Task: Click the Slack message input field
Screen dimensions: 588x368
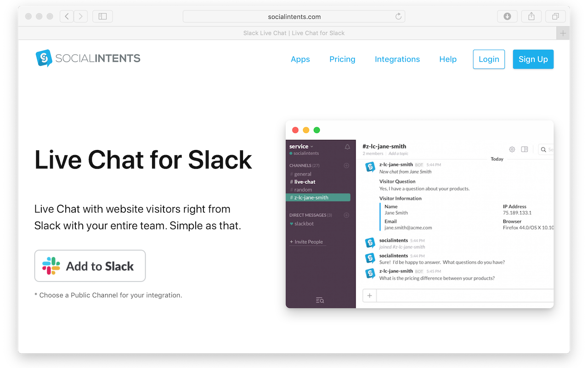Action: click(x=465, y=296)
